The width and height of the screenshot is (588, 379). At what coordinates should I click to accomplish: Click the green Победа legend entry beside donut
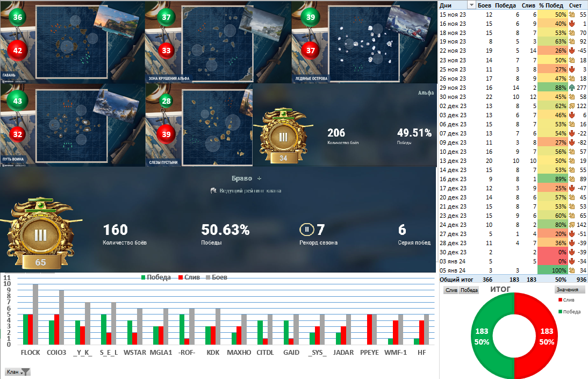569,312
